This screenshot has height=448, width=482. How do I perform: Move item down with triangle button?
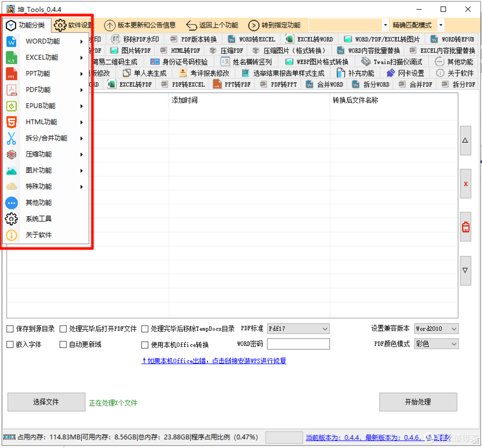(465, 271)
